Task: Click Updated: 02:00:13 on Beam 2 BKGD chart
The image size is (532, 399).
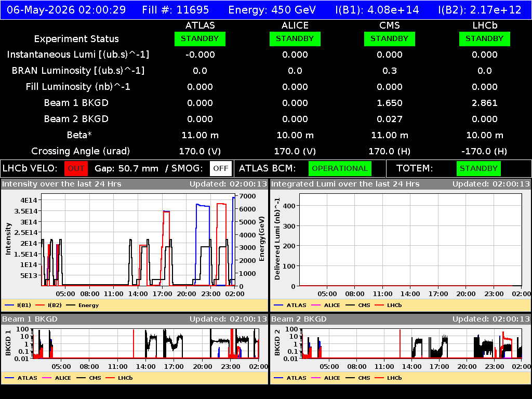Action: [491, 319]
